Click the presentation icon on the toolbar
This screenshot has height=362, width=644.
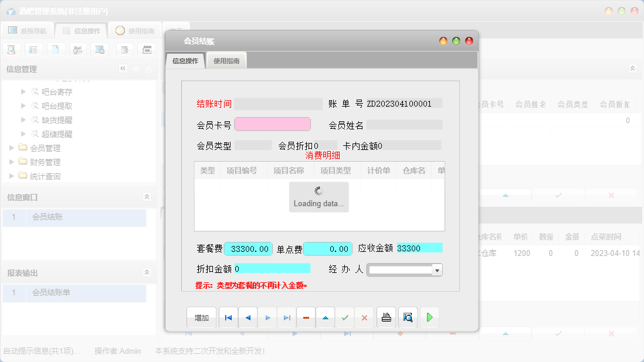coord(77,49)
